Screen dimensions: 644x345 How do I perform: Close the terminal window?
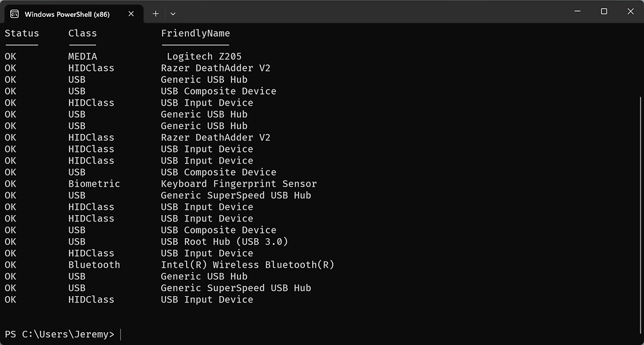pos(630,12)
